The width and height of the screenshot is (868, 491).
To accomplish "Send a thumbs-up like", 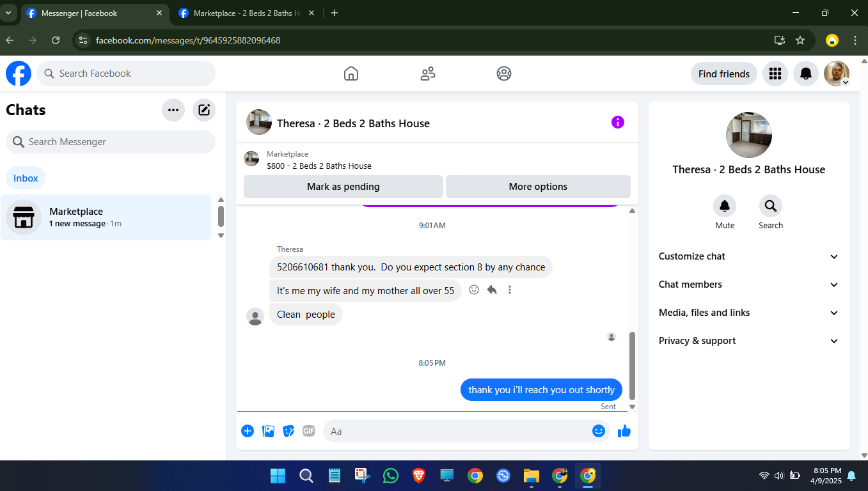I will pos(624,431).
